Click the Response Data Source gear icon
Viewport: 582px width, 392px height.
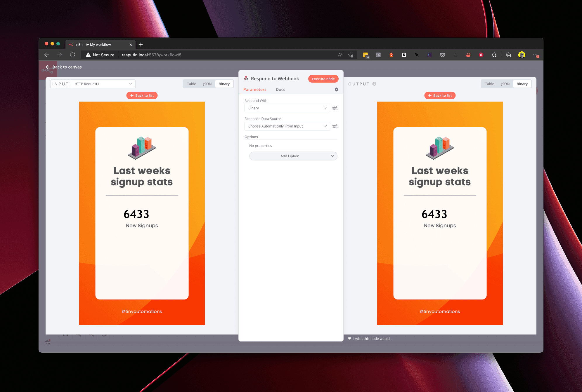335,126
